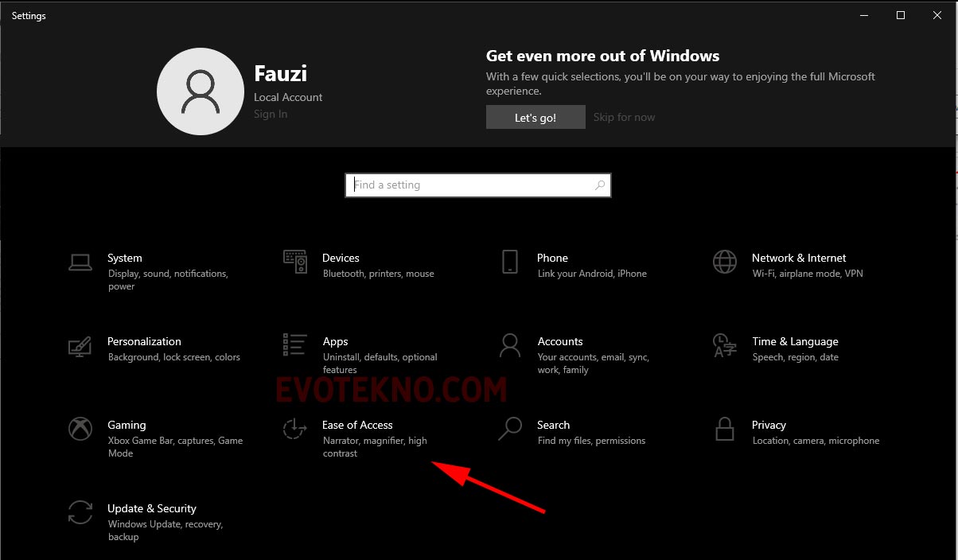The height and width of the screenshot is (560, 958).
Task: Open Devices via keyboard-speaker icon
Action: tap(295, 262)
